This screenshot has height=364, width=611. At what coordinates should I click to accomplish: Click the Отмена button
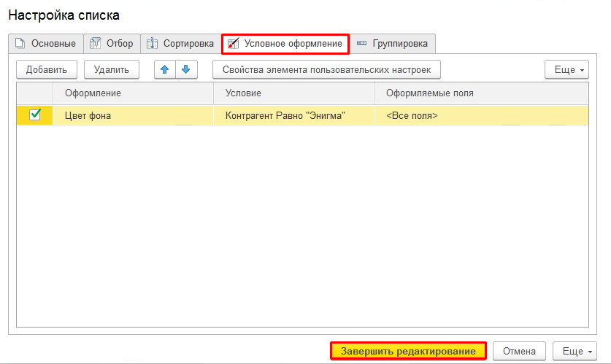click(519, 351)
